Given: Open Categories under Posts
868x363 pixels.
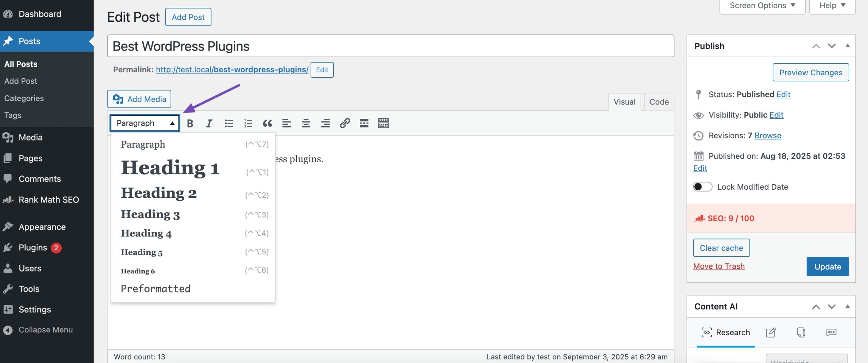Looking at the screenshot, I should [24, 98].
